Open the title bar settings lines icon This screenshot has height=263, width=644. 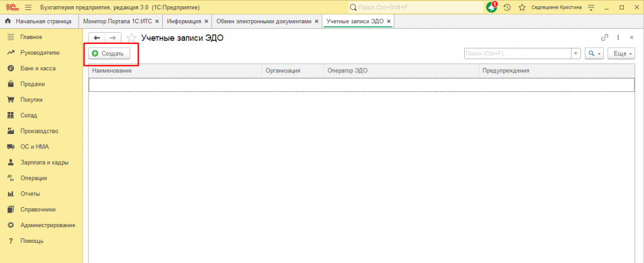pos(591,8)
